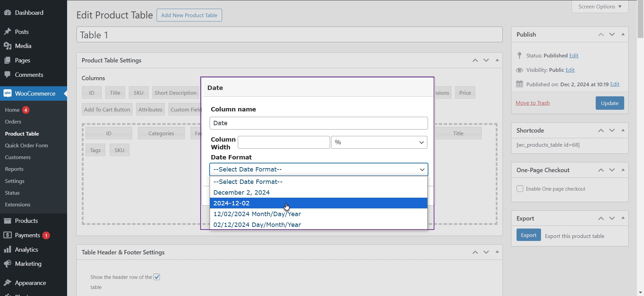
Task: Open the column width unit dropdown
Action: click(379, 142)
